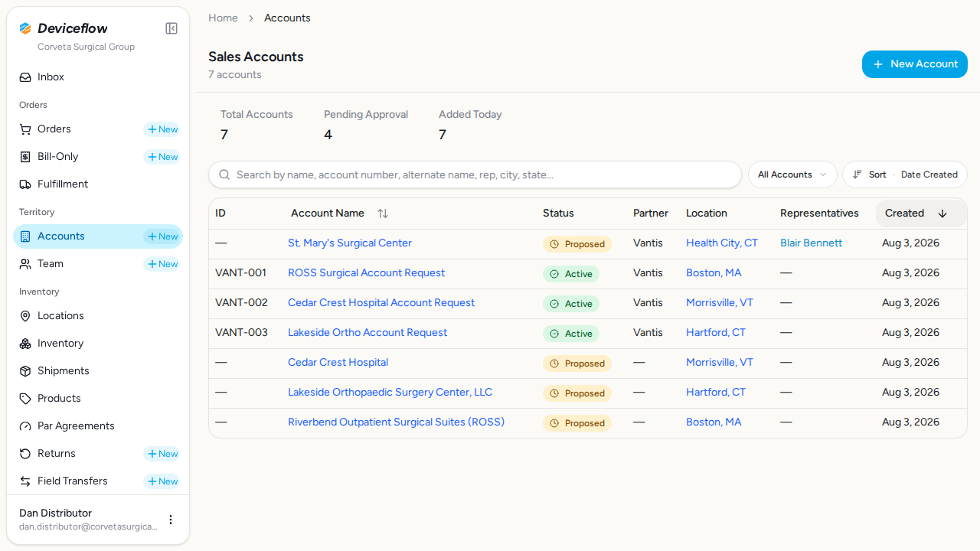980x551 pixels.
Task: Open the Shipments menu item
Action: [x=98, y=371]
